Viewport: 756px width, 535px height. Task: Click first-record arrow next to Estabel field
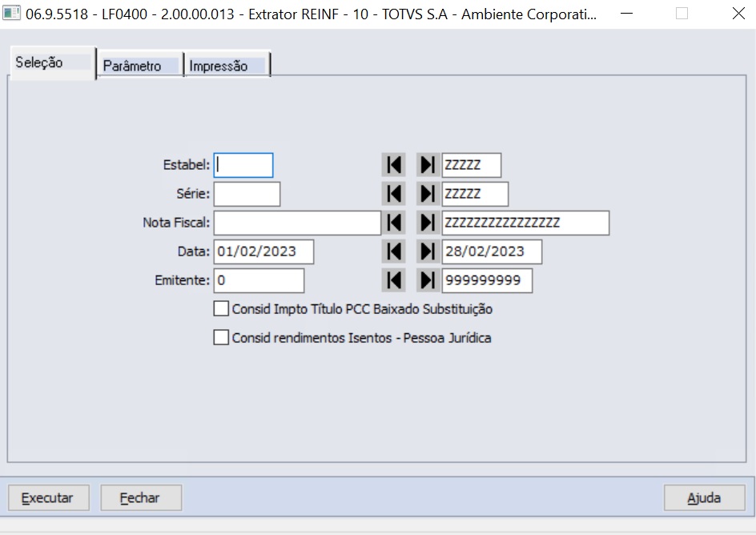pyautogui.click(x=393, y=164)
